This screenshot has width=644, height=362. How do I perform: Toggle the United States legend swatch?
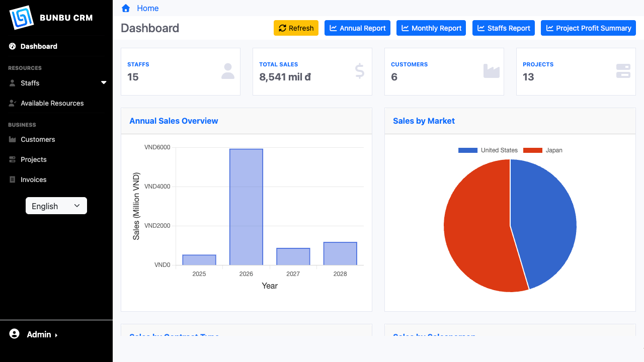(468, 150)
